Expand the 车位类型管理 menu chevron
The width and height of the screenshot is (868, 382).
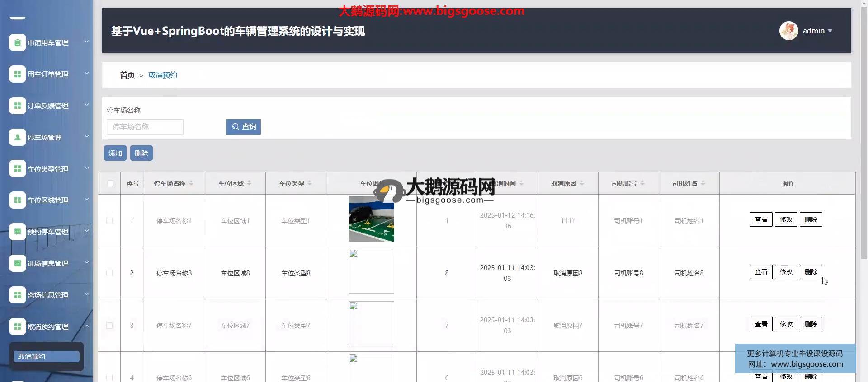pos(87,168)
